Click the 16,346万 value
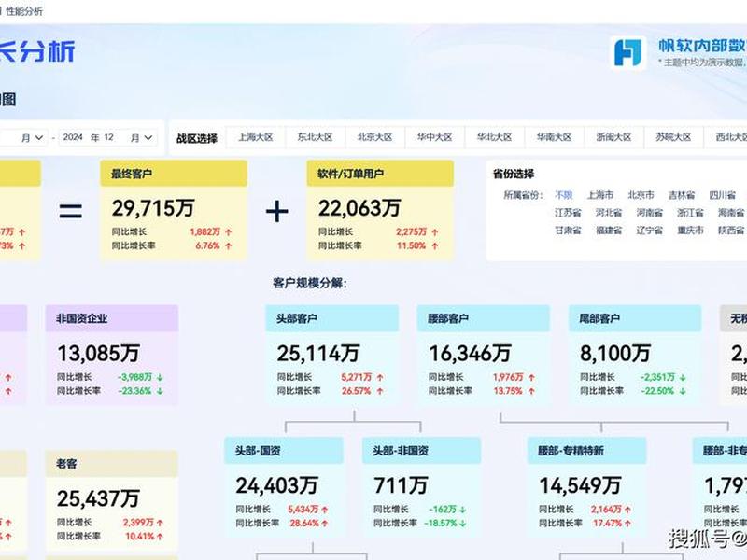 470,354
